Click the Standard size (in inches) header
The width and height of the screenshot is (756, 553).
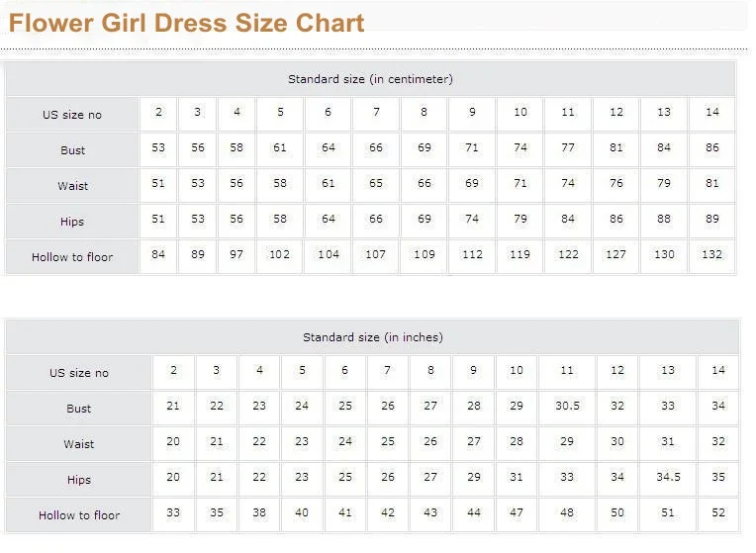point(372,337)
